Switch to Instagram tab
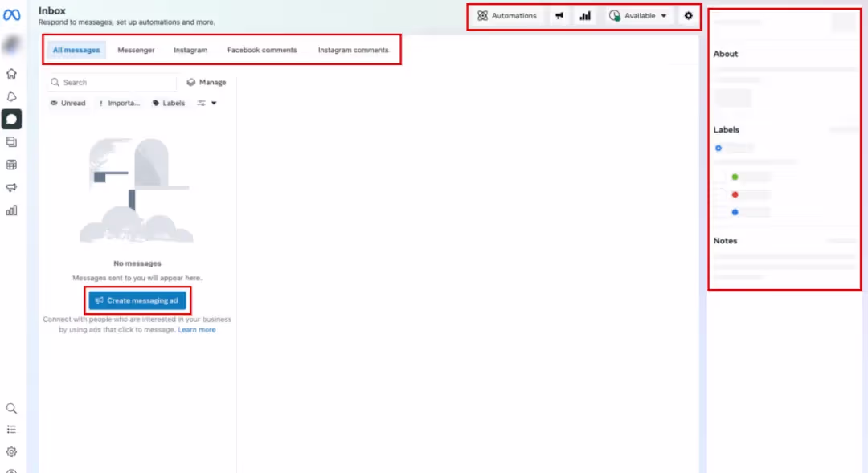 (190, 50)
